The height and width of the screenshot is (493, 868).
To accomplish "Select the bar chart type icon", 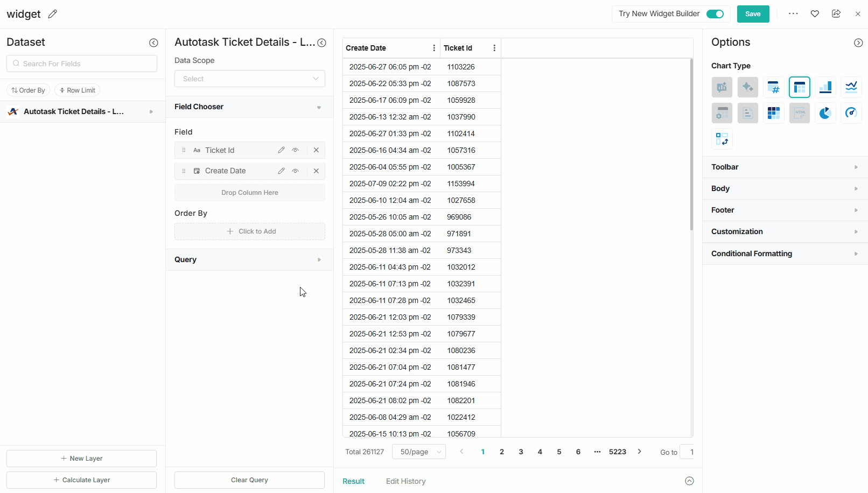I will tap(825, 87).
